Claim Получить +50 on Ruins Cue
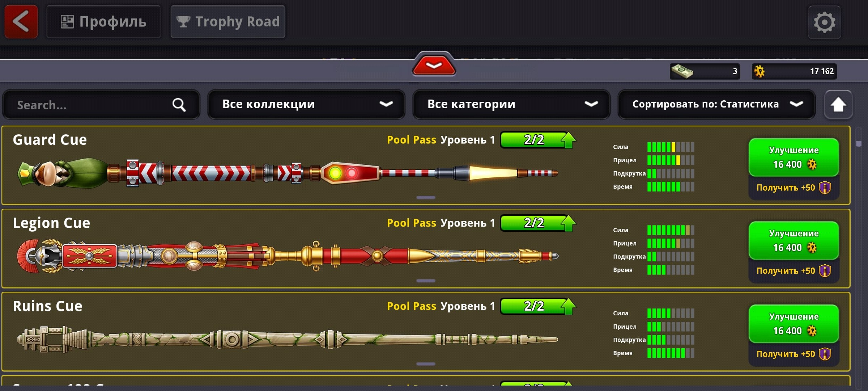Viewport: 868px width, 391px height. (x=794, y=354)
